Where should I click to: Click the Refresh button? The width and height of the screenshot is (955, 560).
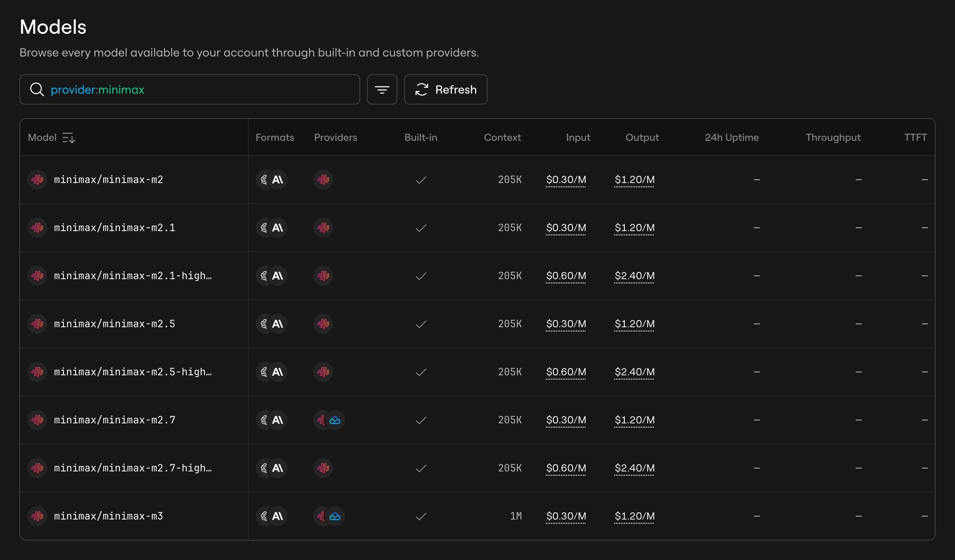pyautogui.click(x=445, y=89)
